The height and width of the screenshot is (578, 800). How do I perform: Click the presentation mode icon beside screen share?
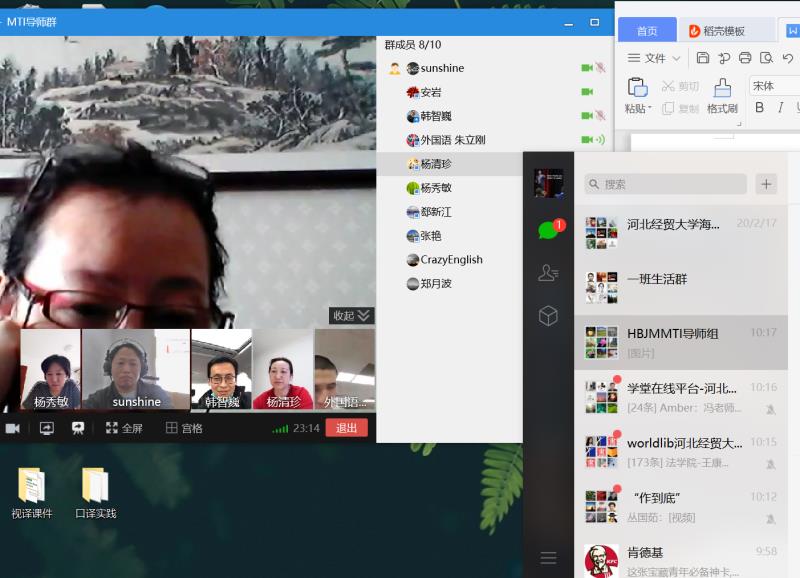pos(77,428)
